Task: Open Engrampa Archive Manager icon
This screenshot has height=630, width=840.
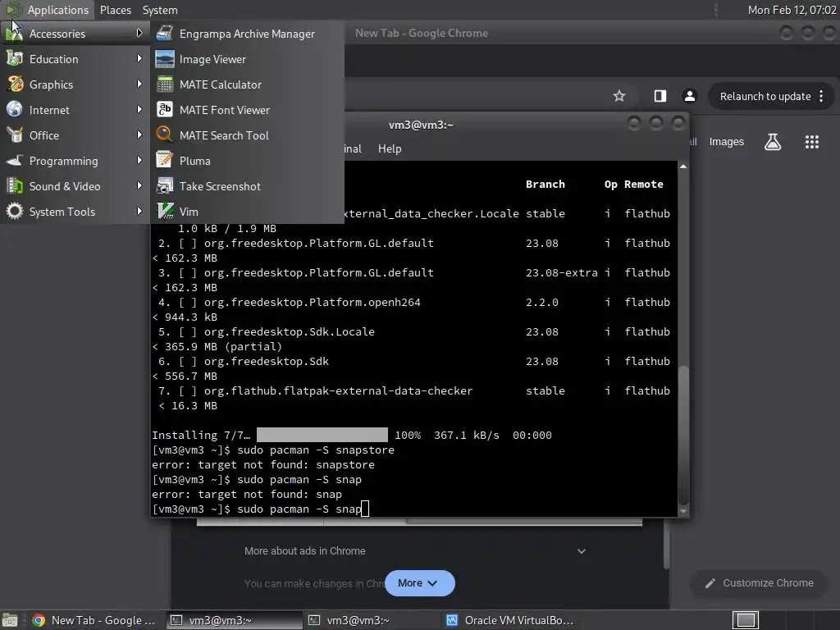Action: [x=164, y=33]
